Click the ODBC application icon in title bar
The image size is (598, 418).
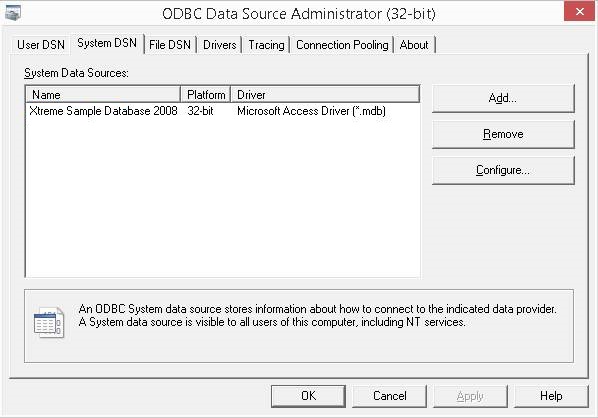12,13
